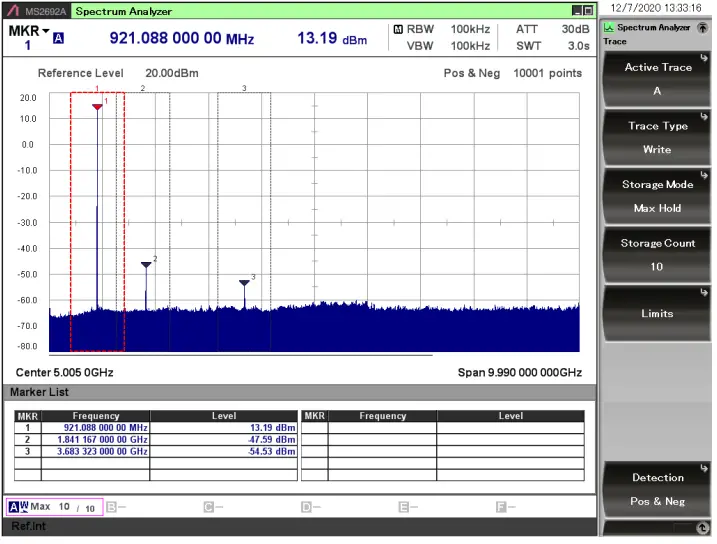Select trace B status indicator
Image resolution: width=717 pixels, height=544 pixels.
[116, 507]
